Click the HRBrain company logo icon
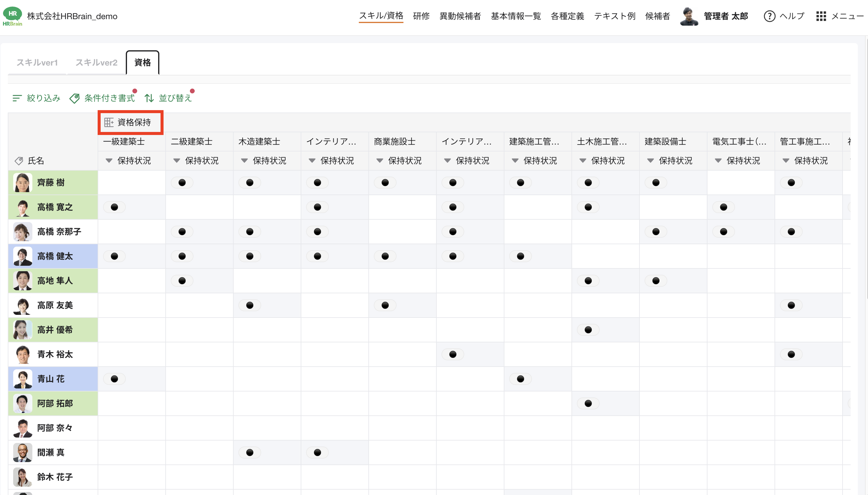 click(x=12, y=15)
